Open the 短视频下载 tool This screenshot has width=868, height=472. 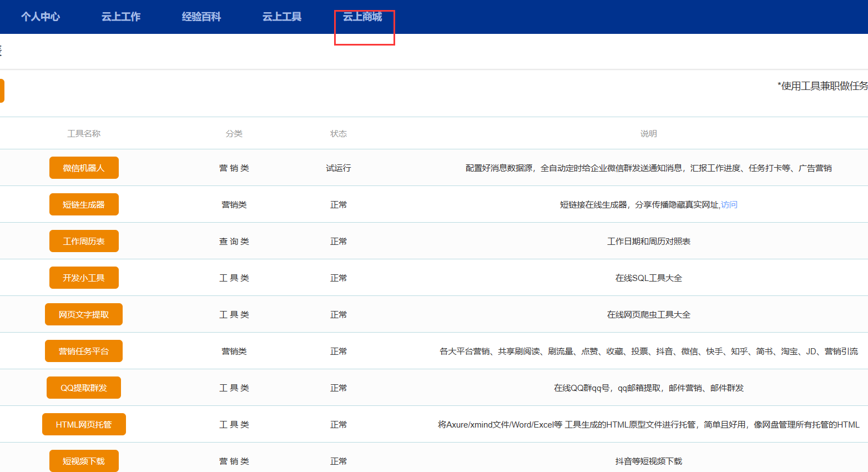(x=84, y=460)
